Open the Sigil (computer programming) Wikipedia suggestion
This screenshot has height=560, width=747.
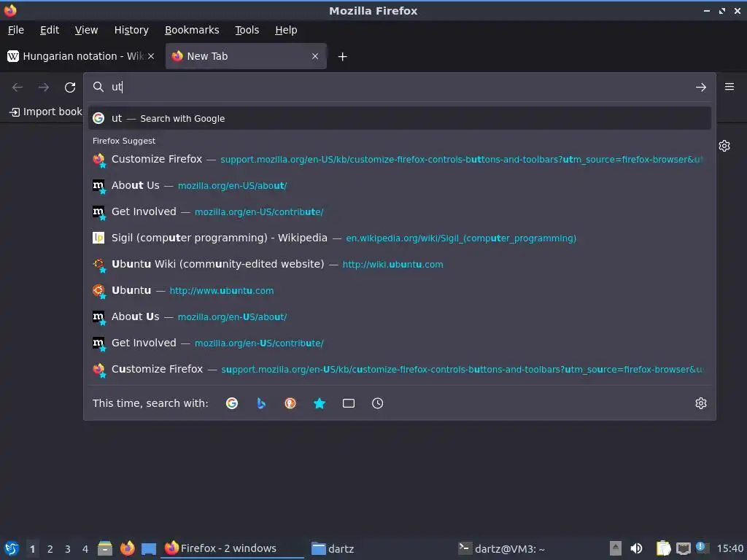pyautogui.click(x=400, y=238)
